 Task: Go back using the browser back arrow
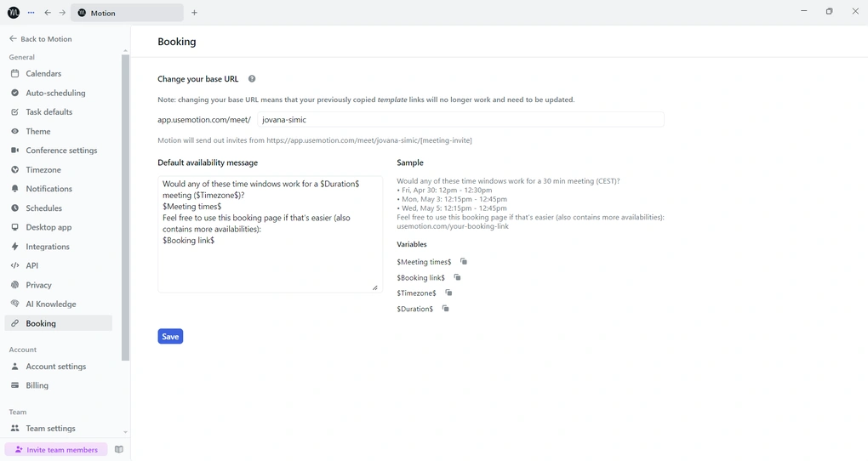coord(48,13)
